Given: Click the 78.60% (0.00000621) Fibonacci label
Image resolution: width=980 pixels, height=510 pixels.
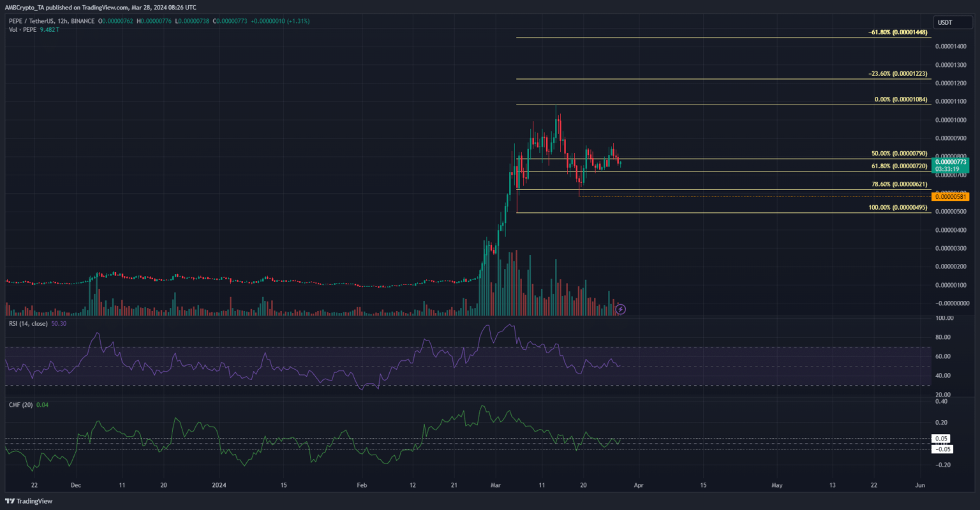Looking at the screenshot, I should coord(900,184).
